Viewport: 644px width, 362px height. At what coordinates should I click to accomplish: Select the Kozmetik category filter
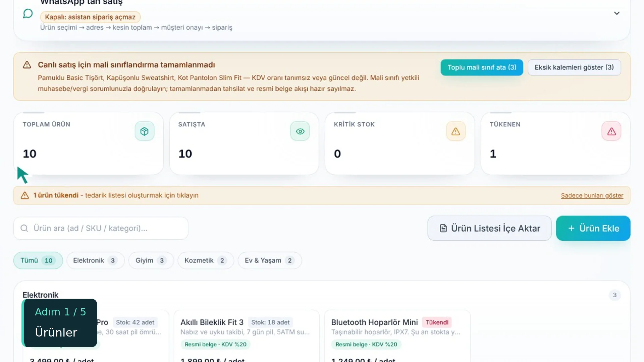pos(206,260)
